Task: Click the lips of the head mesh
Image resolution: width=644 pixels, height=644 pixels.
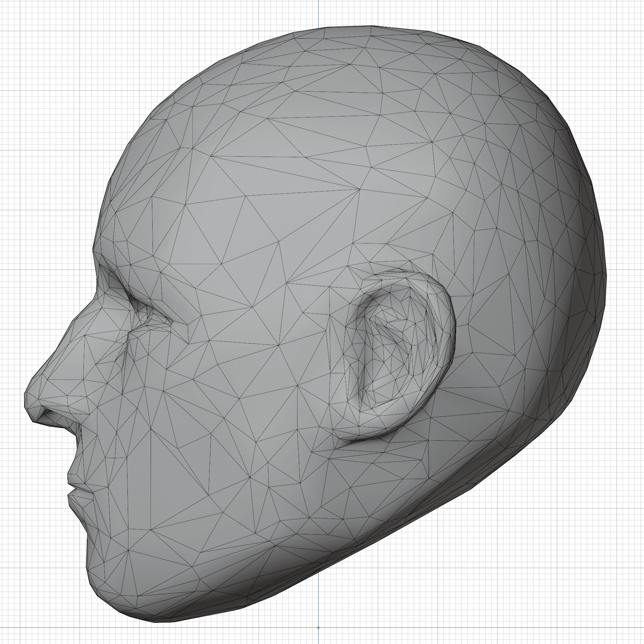Action: [x=80, y=491]
